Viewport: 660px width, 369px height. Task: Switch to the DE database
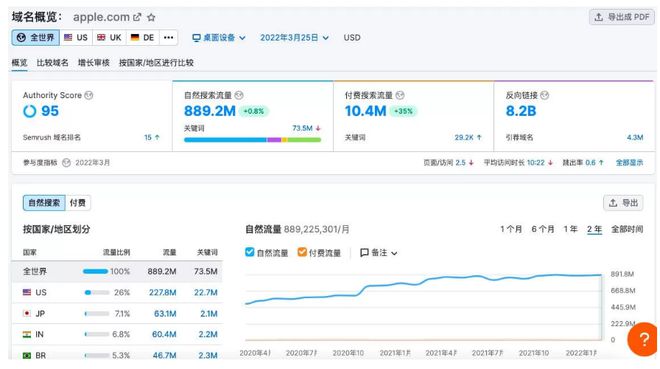142,37
